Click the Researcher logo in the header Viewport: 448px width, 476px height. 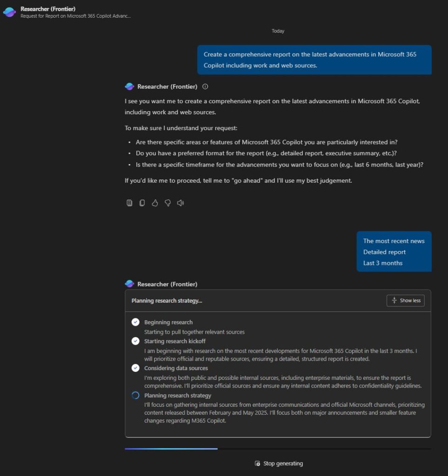(9, 12)
